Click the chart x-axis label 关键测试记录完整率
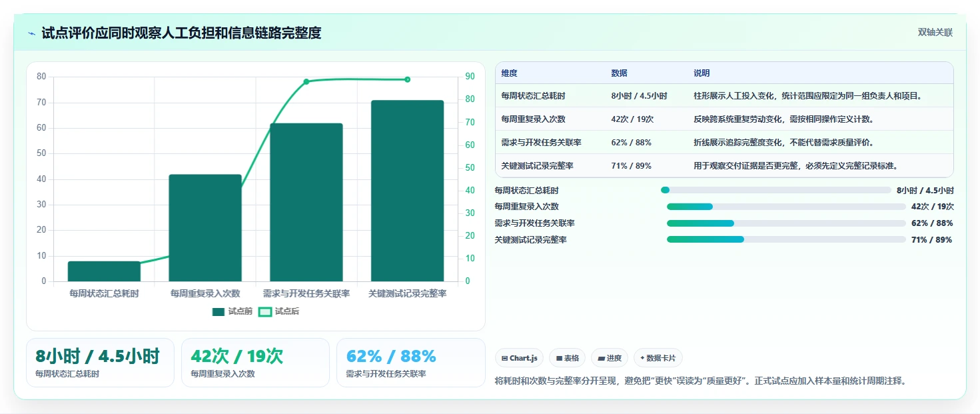Image resolution: width=980 pixels, height=414 pixels. click(x=407, y=293)
